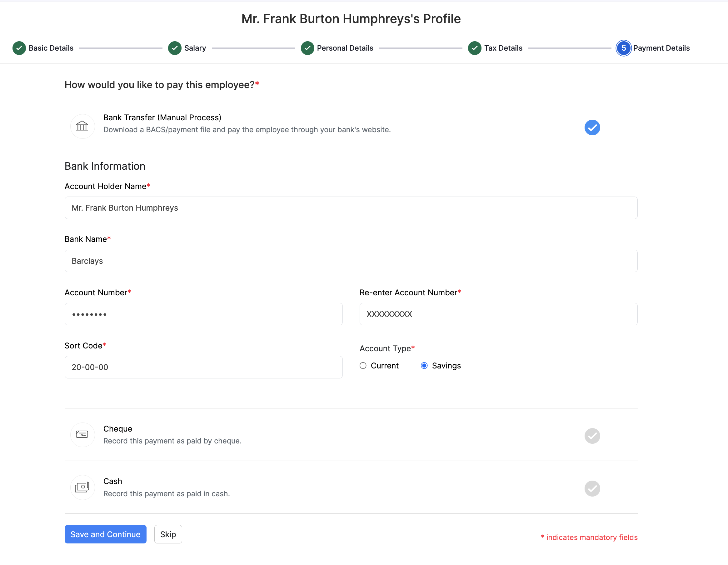Click the Skip button
Viewport: 728px width, 565px height.
click(x=168, y=534)
